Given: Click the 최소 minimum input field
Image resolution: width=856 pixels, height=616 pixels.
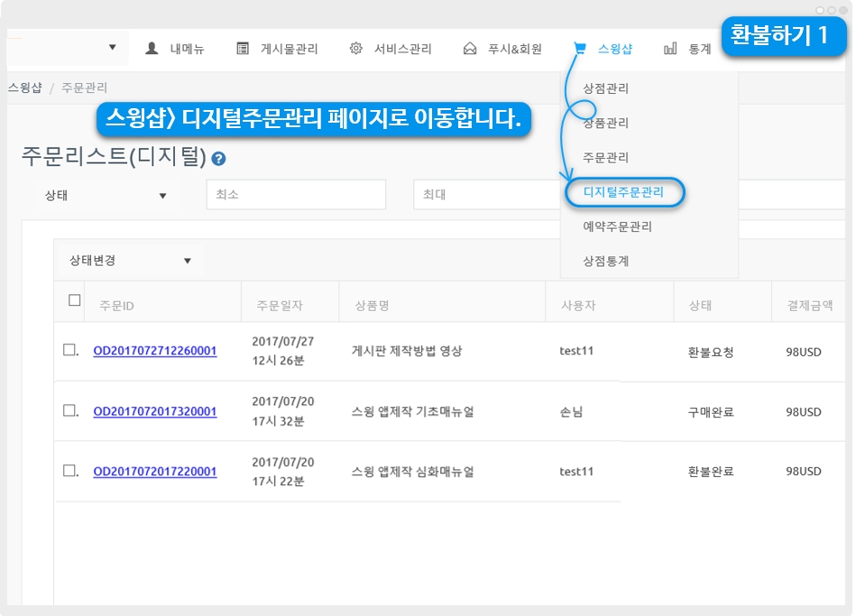Looking at the screenshot, I should tap(295, 195).
